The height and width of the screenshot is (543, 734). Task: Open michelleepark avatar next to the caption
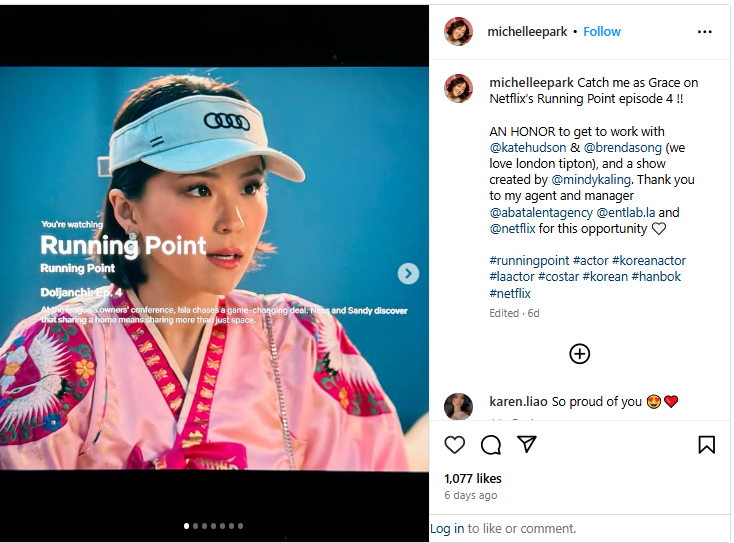458,88
